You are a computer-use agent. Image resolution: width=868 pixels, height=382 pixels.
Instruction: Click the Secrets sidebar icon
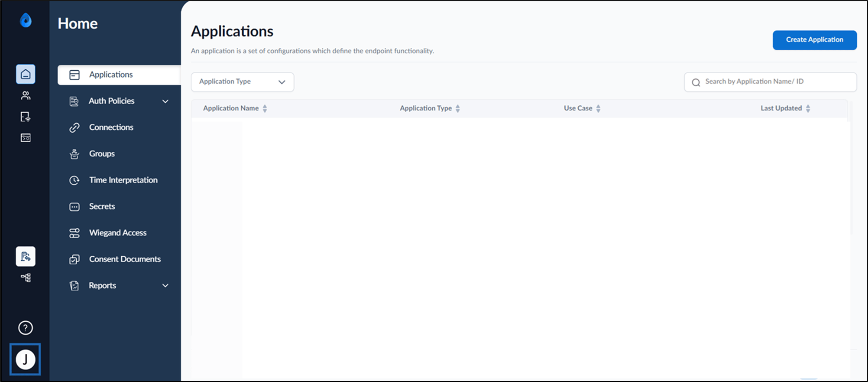(74, 206)
